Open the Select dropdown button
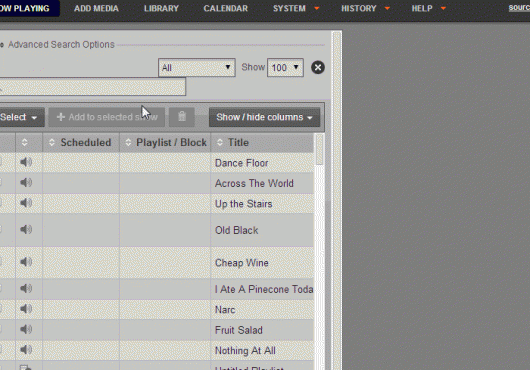The height and width of the screenshot is (370, 530). (x=19, y=117)
